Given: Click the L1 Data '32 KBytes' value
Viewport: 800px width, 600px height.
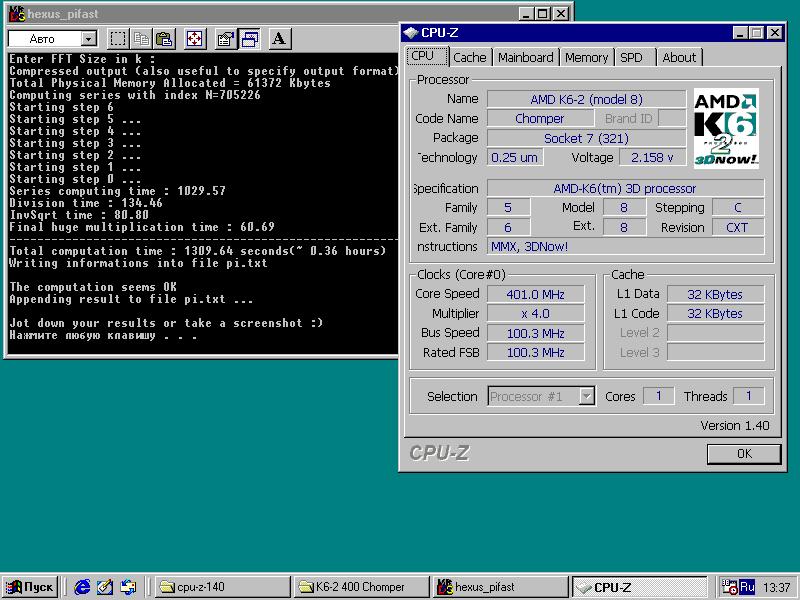Looking at the screenshot, I should pyautogui.click(x=715, y=294).
